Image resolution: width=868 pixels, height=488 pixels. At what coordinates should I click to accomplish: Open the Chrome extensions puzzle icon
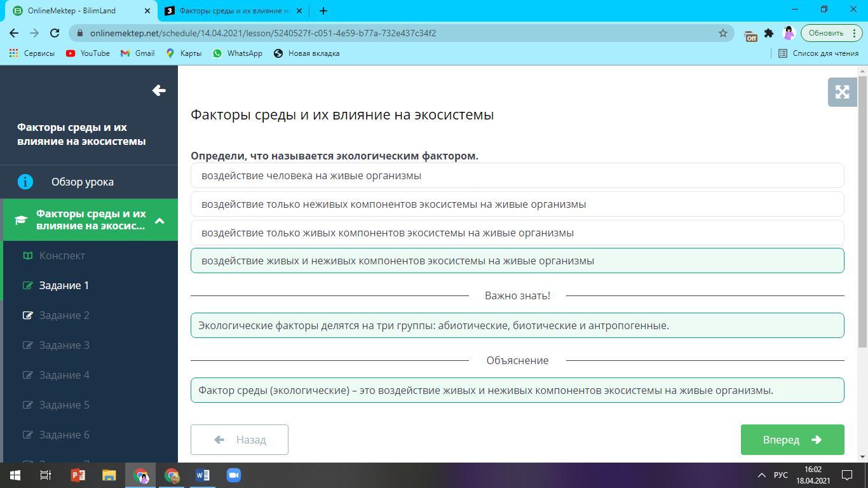tap(769, 33)
